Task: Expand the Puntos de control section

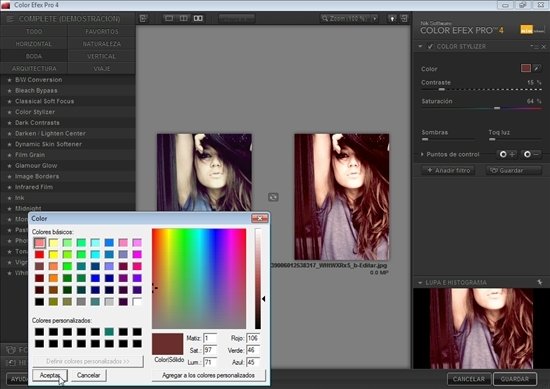Action: [422, 154]
